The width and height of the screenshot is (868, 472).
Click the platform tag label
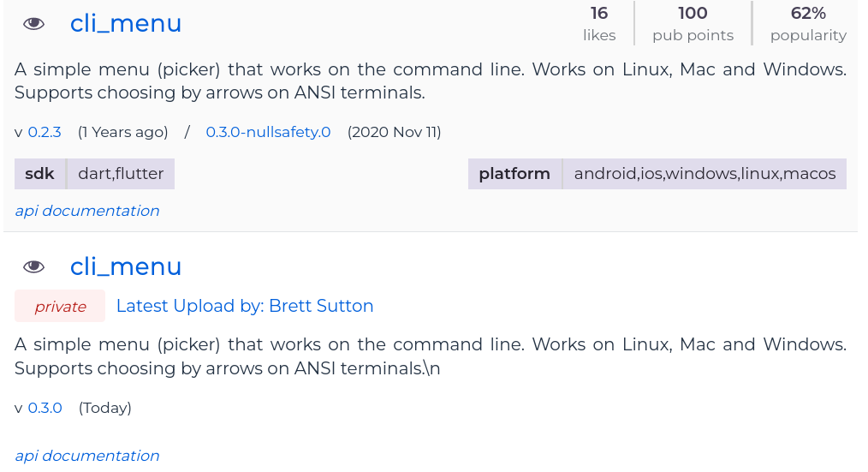(514, 174)
